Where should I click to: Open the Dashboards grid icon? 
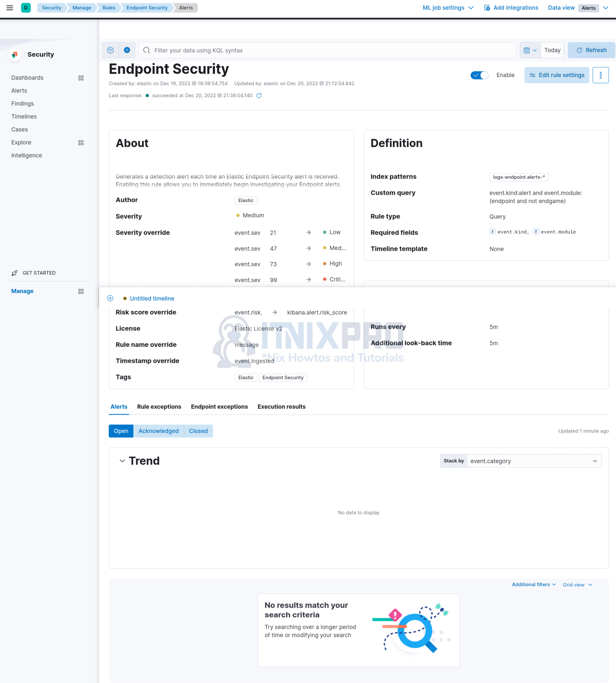[81, 78]
